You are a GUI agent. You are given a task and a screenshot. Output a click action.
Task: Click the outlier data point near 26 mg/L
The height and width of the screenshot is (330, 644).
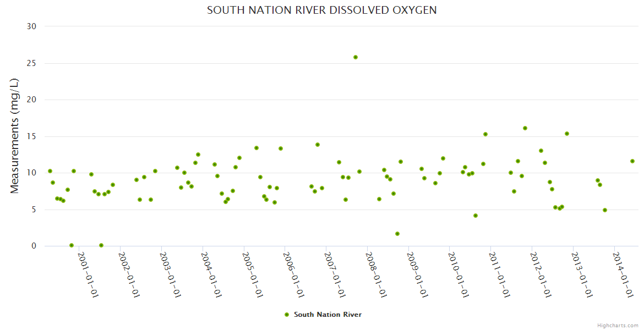click(x=356, y=57)
